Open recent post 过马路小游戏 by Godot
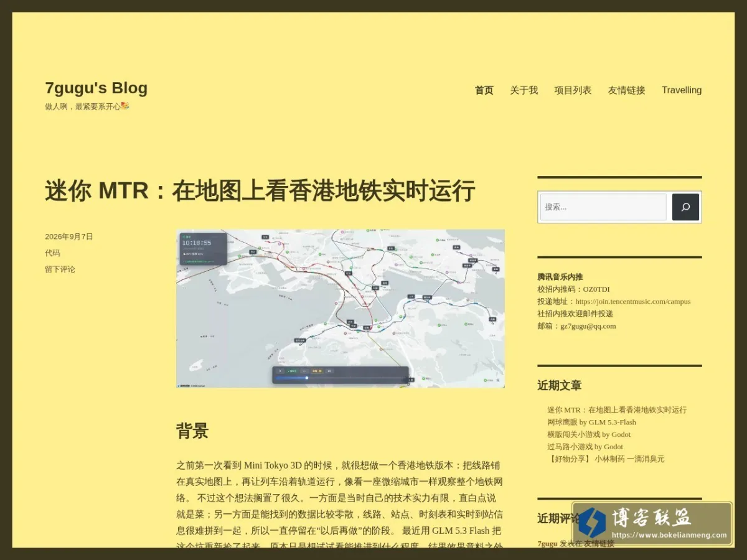This screenshot has width=747, height=560. pos(585,446)
